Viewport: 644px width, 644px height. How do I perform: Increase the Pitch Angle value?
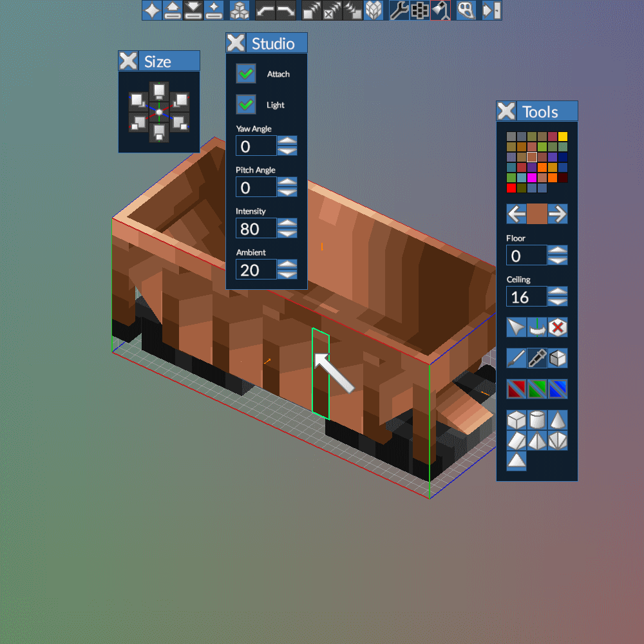pos(287,182)
